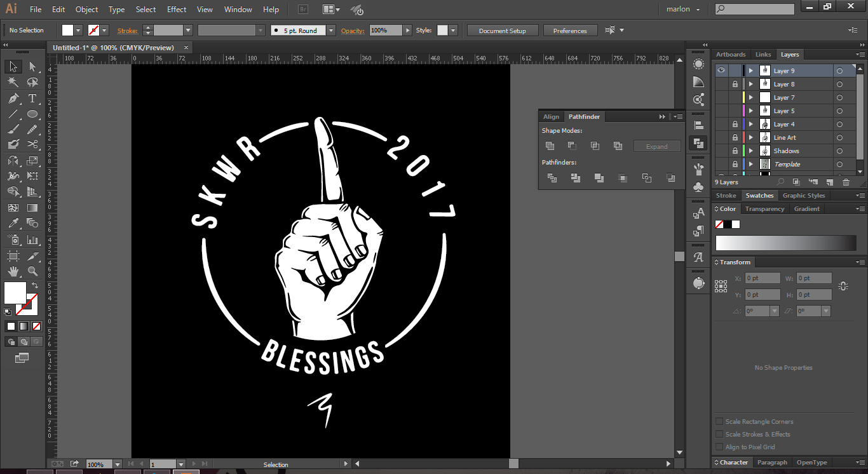
Task: Select the Scissors tool
Action: [x=32, y=144]
